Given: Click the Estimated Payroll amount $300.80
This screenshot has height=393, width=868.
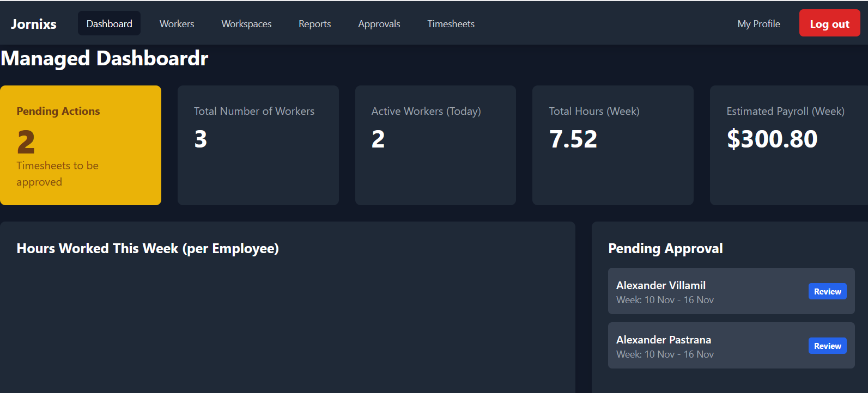Looking at the screenshot, I should [772, 139].
